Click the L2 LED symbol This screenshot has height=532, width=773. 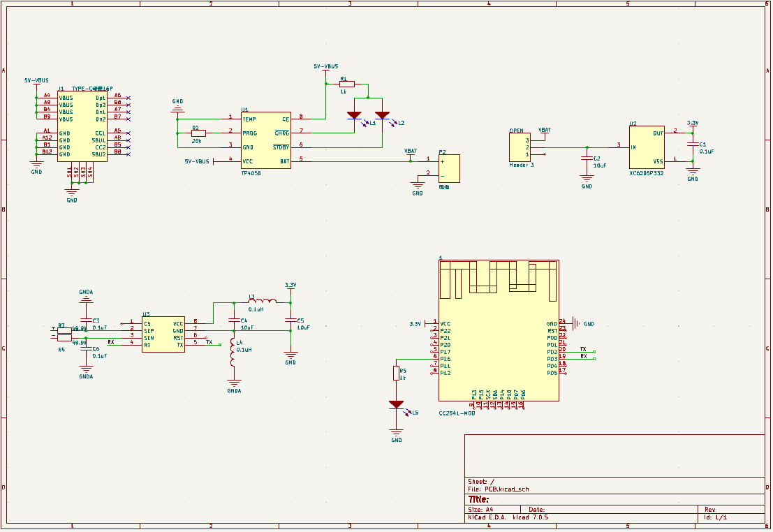click(382, 116)
